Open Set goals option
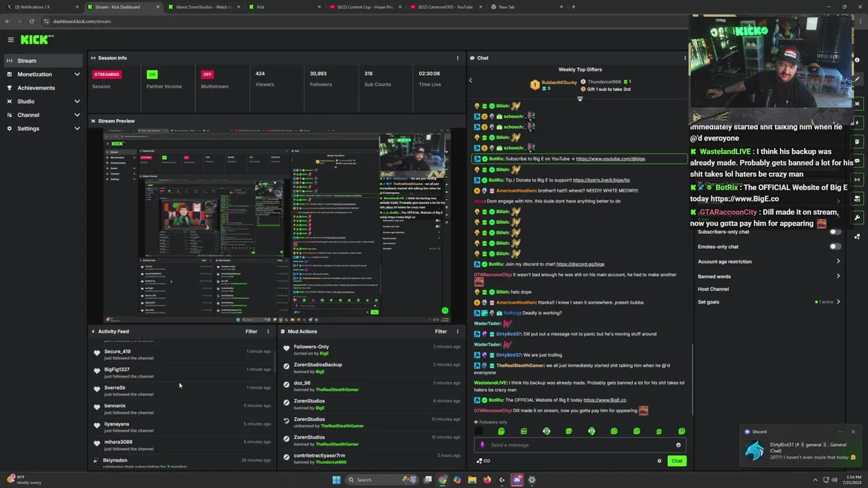 tap(769, 302)
